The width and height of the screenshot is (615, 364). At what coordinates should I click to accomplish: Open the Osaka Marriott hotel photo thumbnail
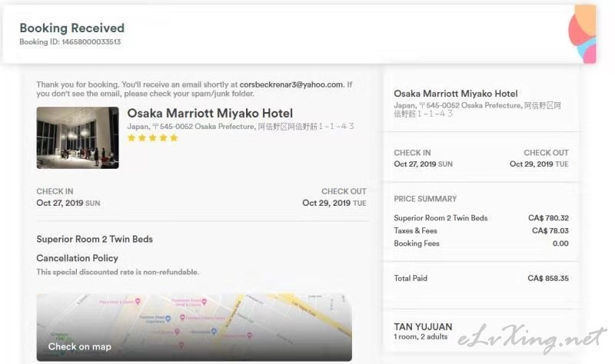78,137
